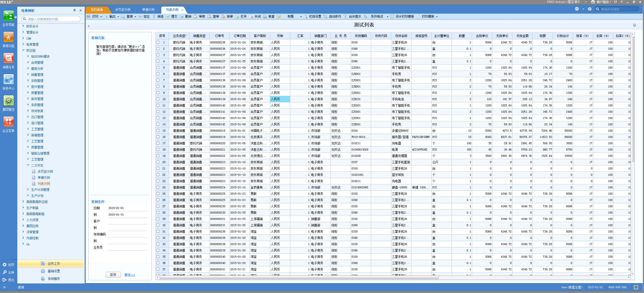Switch to the 单据示例 tab
644x293 pixels.
148,10
